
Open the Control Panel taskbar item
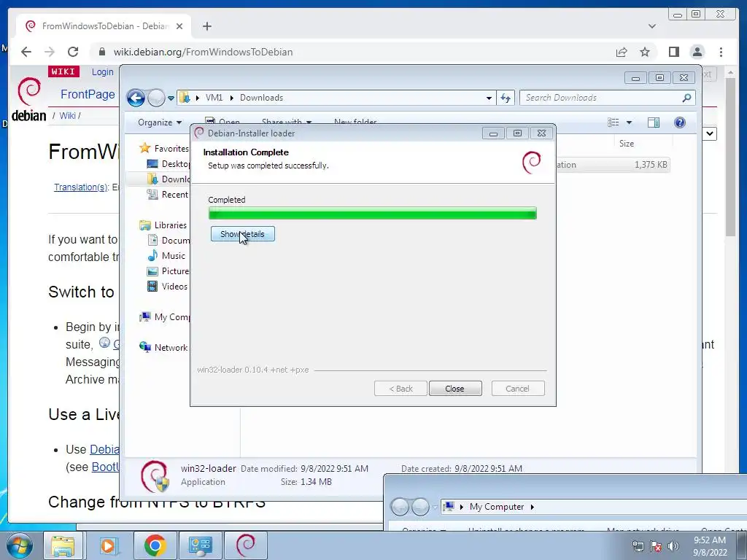tap(200, 545)
